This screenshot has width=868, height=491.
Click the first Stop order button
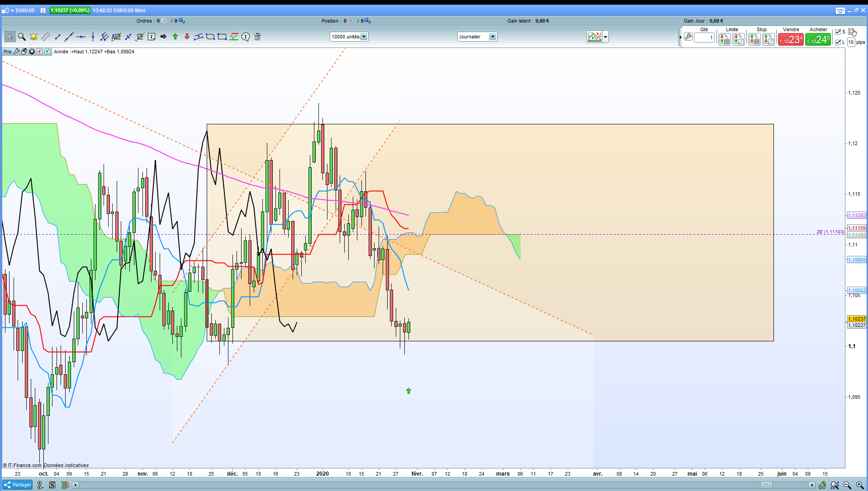(754, 40)
